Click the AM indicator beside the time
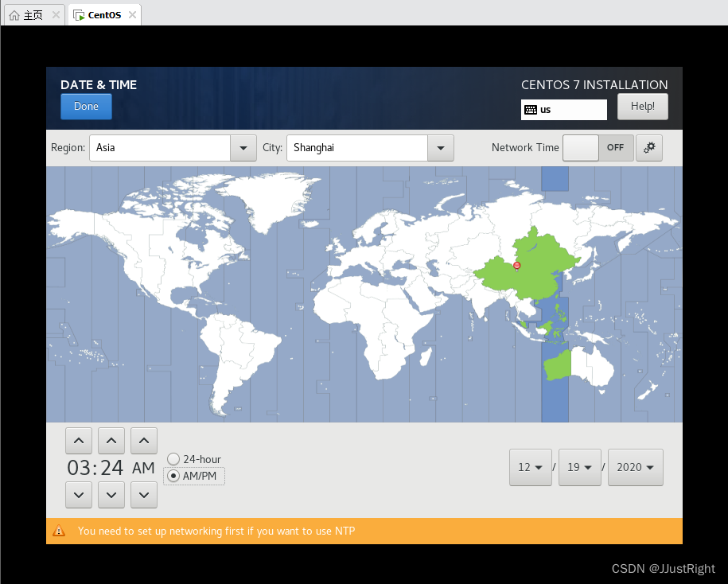The image size is (728, 584). [143, 468]
